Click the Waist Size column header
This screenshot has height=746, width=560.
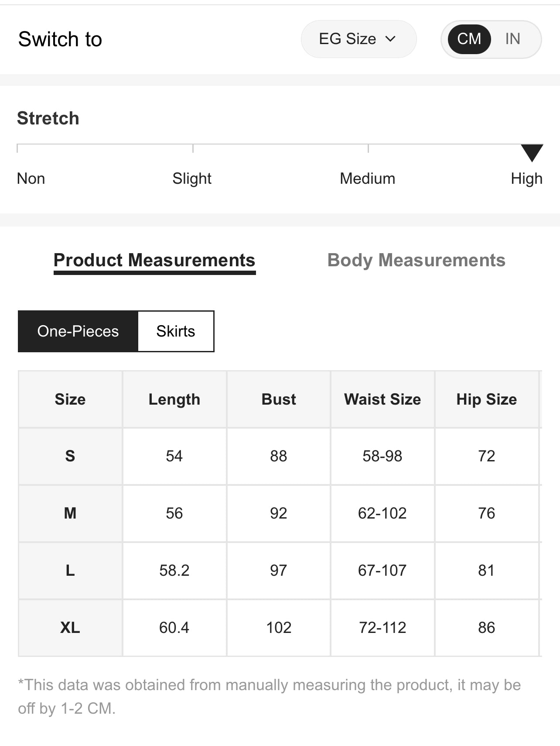pyautogui.click(x=382, y=399)
